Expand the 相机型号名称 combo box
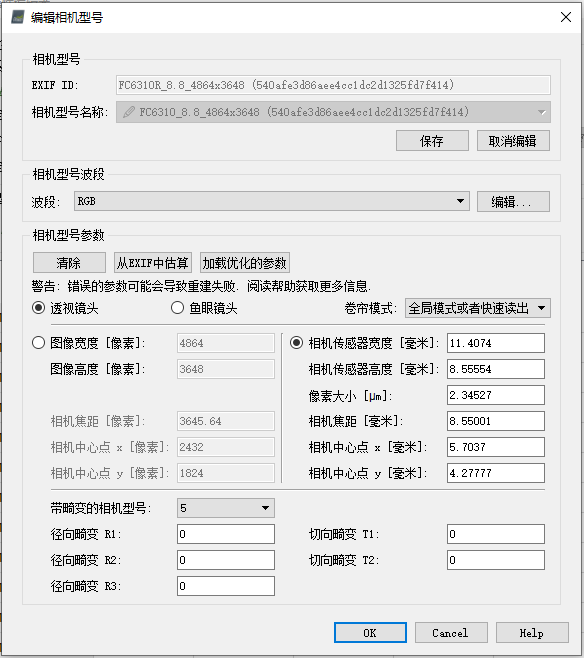This screenshot has height=658, width=584. 333,112
